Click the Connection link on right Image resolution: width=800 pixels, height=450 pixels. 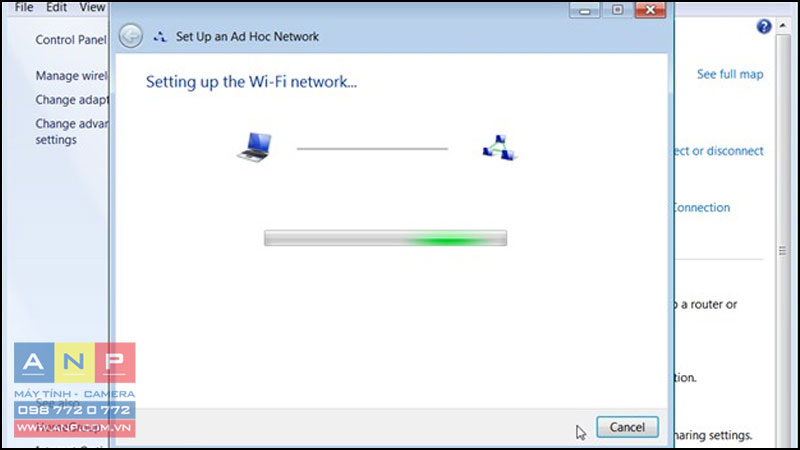click(702, 208)
